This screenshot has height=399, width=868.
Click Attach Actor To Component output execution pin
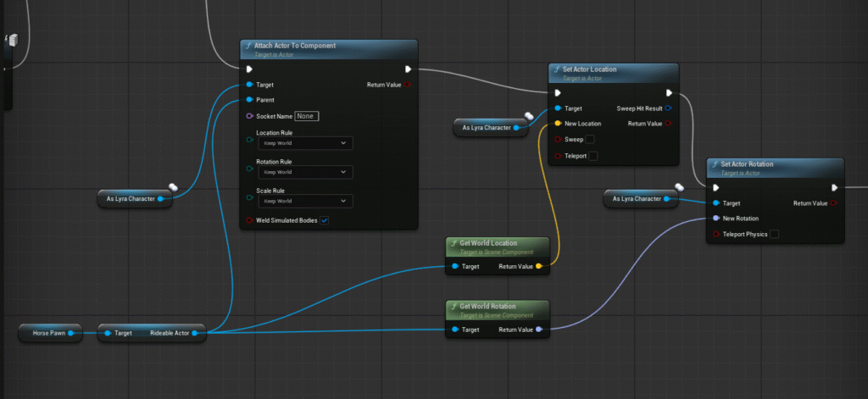point(408,69)
